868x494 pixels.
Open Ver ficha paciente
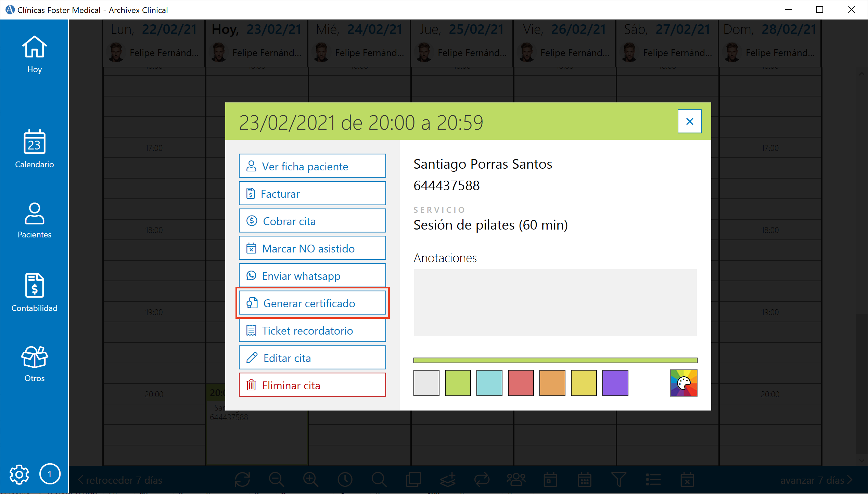click(x=312, y=166)
